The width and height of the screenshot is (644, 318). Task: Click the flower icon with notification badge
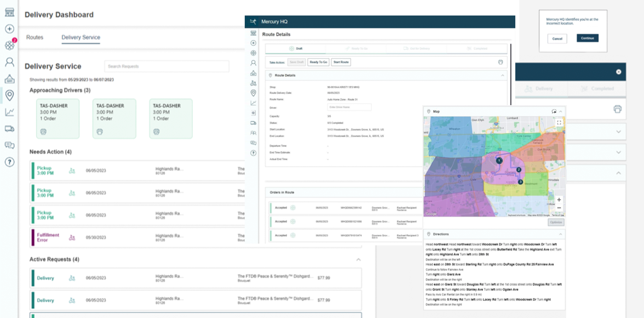coord(9,45)
